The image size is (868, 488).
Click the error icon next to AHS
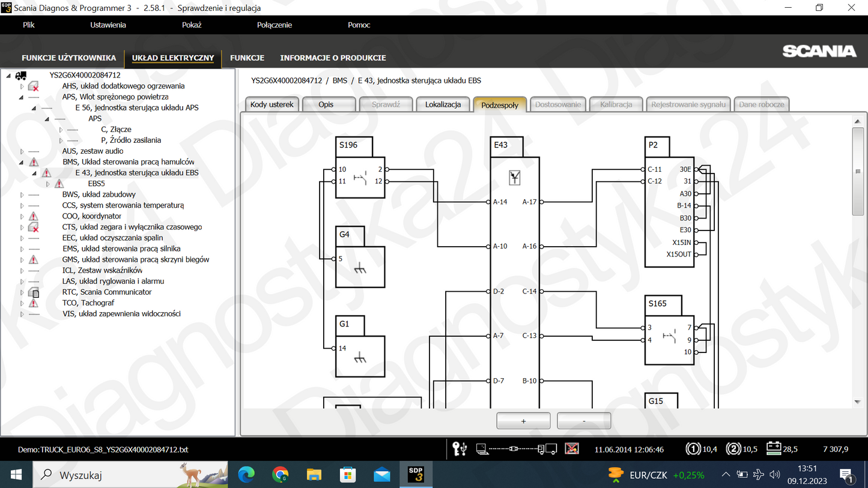tap(34, 86)
